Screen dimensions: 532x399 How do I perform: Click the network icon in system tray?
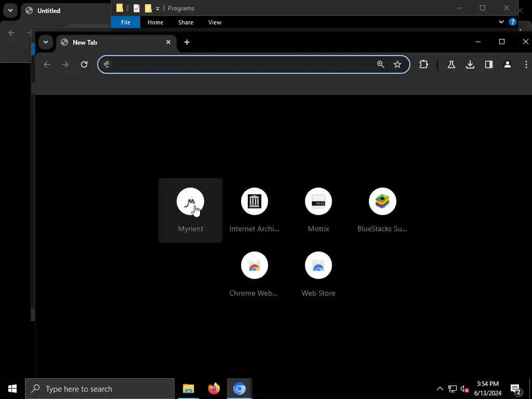(x=453, y=389)
